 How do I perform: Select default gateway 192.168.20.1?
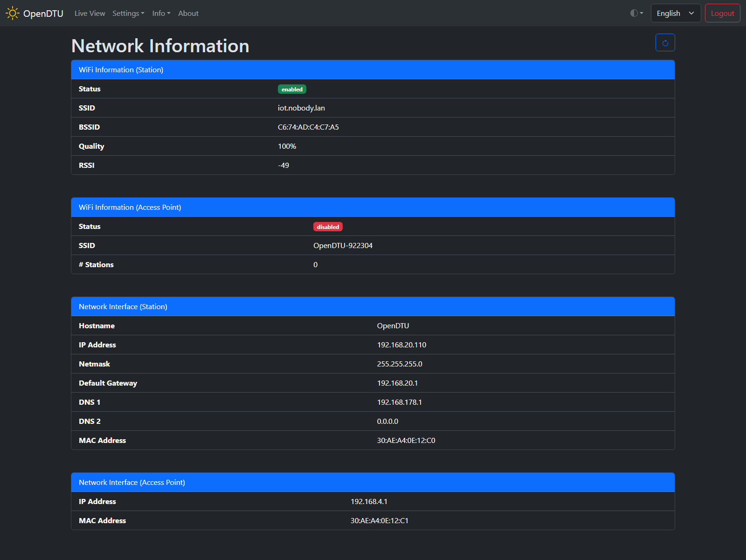(397, 383)
